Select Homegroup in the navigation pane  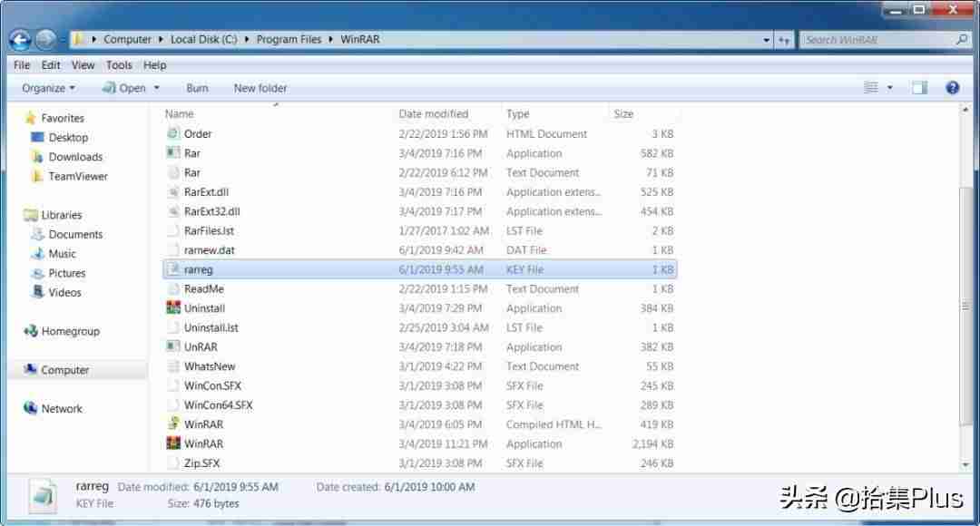click(70, 331)
